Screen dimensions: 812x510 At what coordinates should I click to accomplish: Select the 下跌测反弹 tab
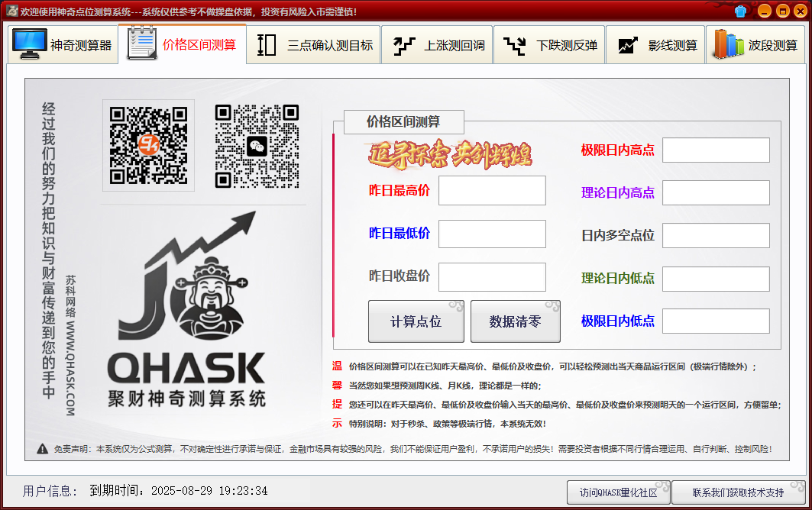pyautogui.click(x=549, y=45)
